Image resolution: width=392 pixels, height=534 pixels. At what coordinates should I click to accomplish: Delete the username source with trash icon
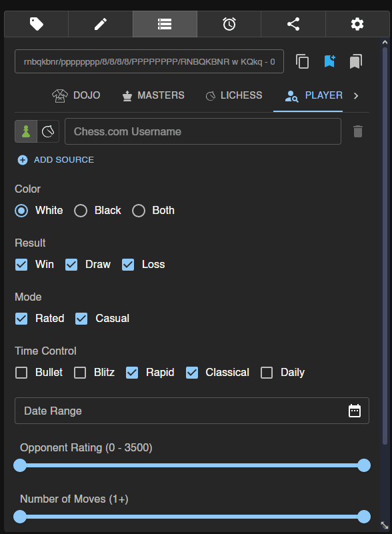pos(358,131)
